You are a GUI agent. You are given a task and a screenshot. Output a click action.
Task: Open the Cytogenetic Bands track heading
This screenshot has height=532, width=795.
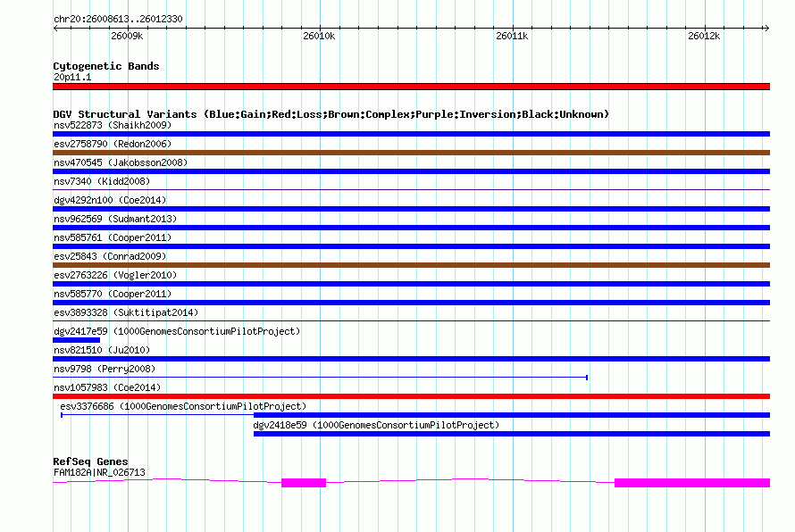pos(106,66)
